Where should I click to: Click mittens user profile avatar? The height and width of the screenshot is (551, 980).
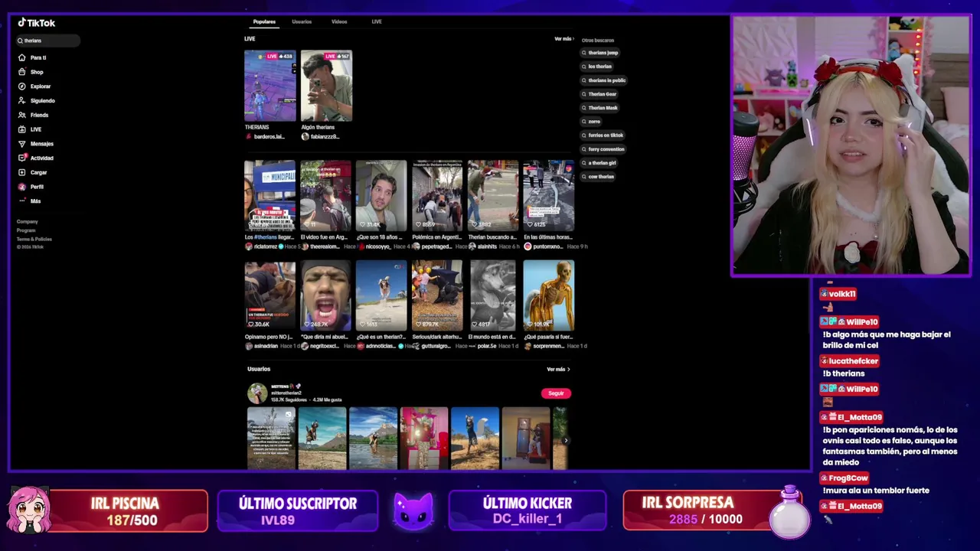257,393
